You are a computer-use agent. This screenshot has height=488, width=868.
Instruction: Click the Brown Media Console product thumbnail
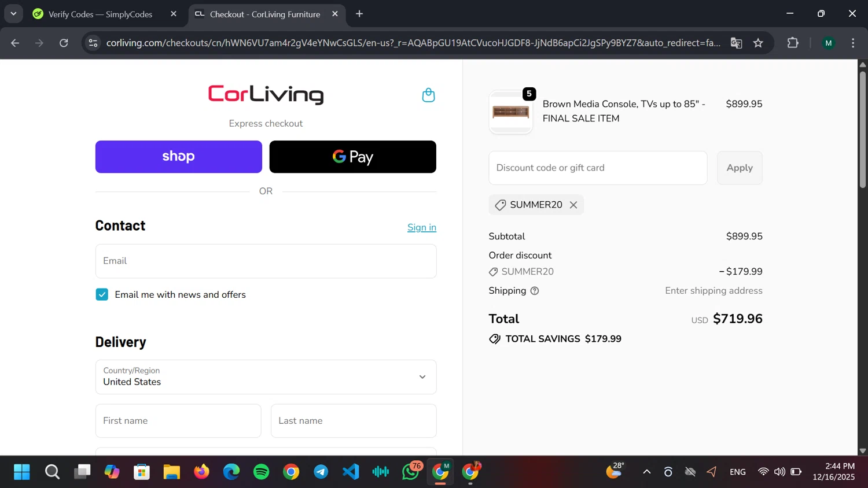(510, 112)
